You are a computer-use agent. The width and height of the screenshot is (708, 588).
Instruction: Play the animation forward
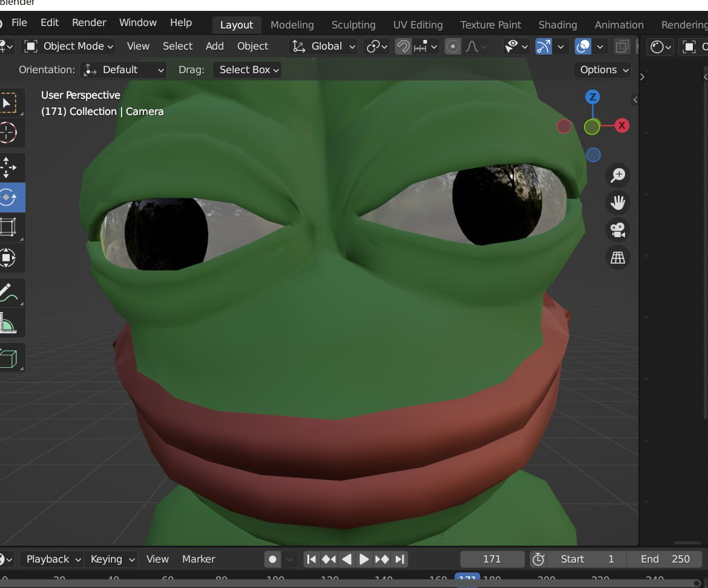[x=364, y=559]
